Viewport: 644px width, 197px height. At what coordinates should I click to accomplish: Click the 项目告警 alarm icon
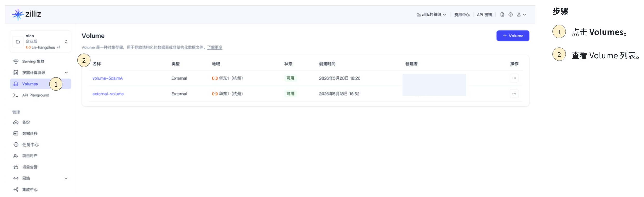16,167
